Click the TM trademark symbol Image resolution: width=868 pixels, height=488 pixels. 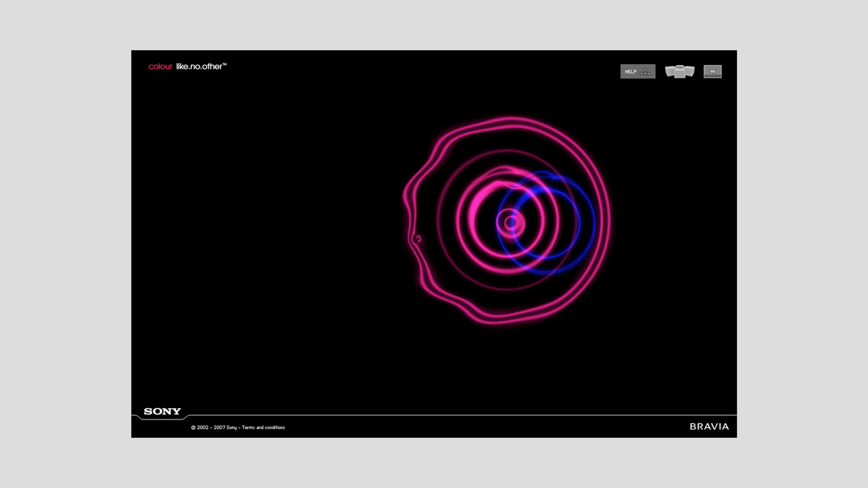(x=225, y=64)
